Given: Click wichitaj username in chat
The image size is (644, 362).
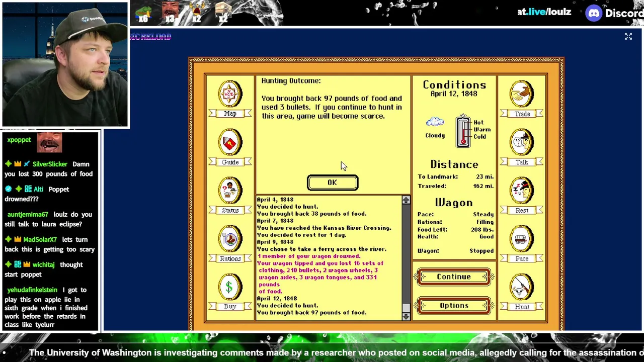Looking at the screenshot, I should 43,264.
